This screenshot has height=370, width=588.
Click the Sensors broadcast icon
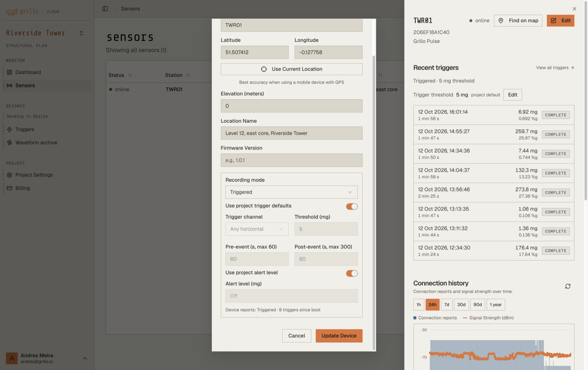click(x=10, y=86)
